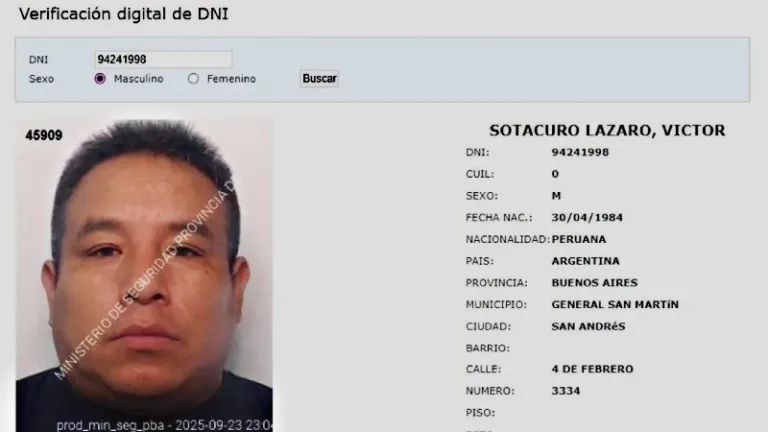The height and width of the screenshot is (432, 768).
Task: Click the photo ID number 45909
Action: tap(44, 136)
